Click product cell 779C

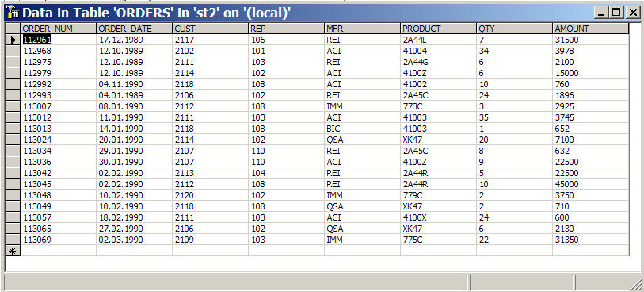pos(438,195)
